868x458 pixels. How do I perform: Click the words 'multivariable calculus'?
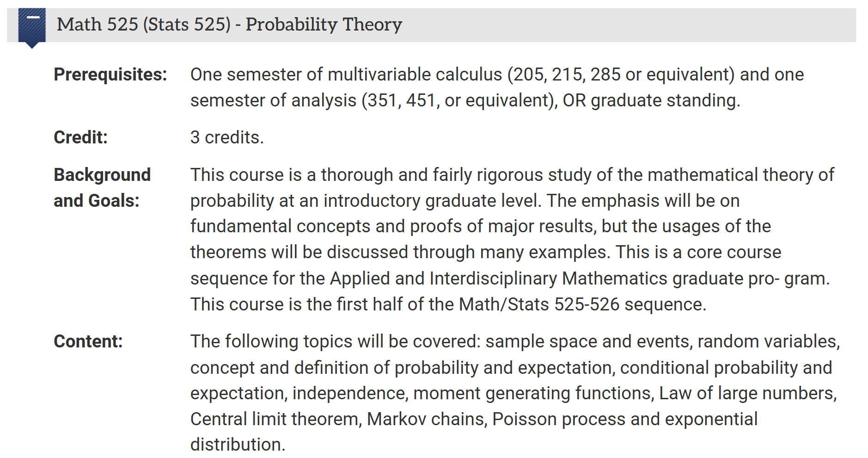click(415, 74)
